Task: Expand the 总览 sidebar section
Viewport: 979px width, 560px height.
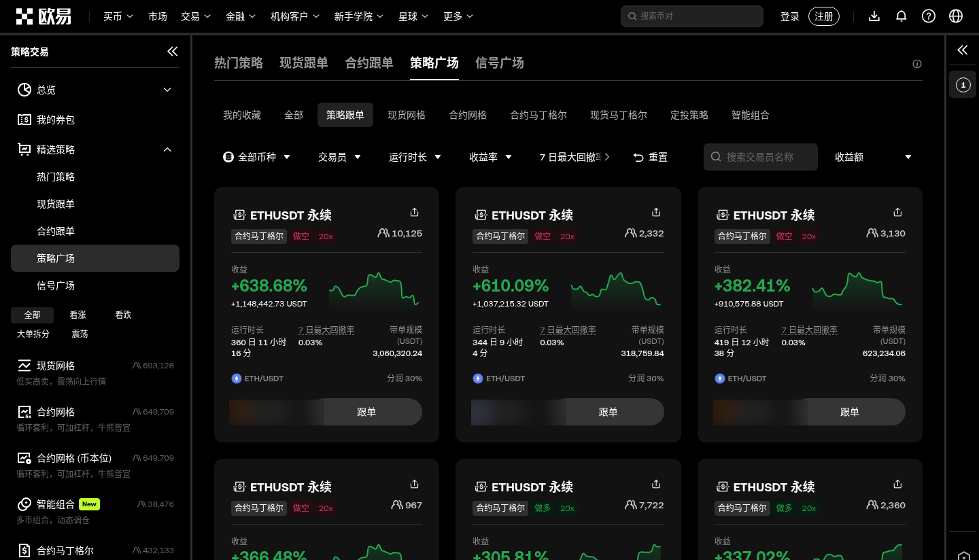Action: tap(95, 90)
